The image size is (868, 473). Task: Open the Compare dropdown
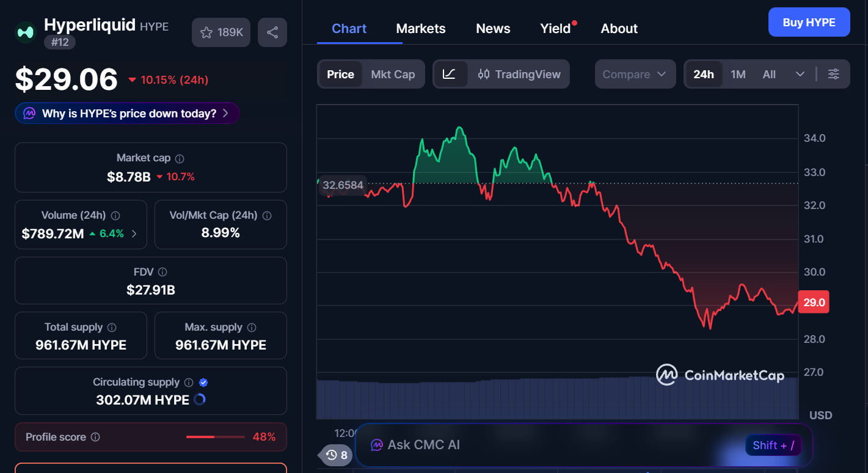635,74
